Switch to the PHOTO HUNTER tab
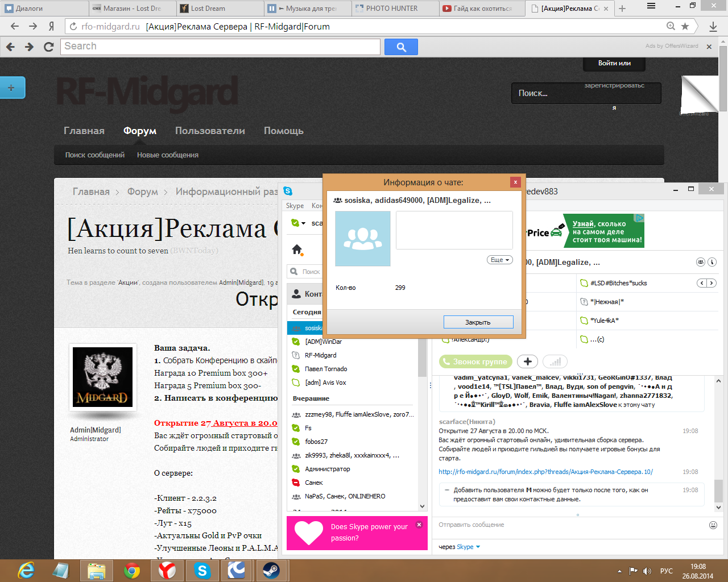This screenshot has width=728, height=582. coord(395,9)
